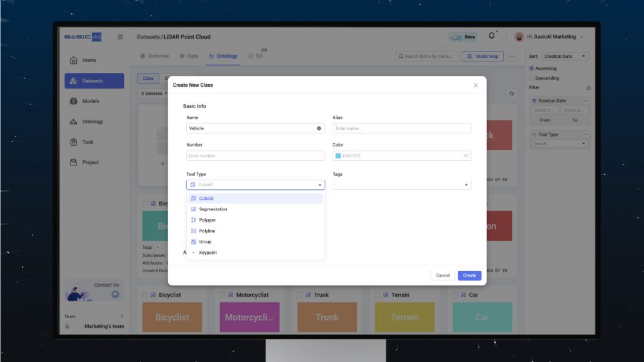The width and height of the screenshot is (644, 362).
Task: Click the Contact Us chat icon
Action: (x=115, y=294)
